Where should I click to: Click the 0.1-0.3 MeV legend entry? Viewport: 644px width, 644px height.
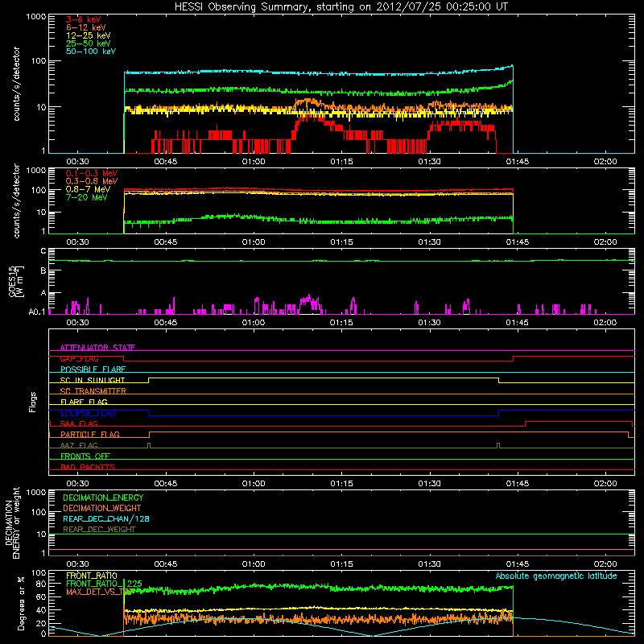(x=92, y=173)
